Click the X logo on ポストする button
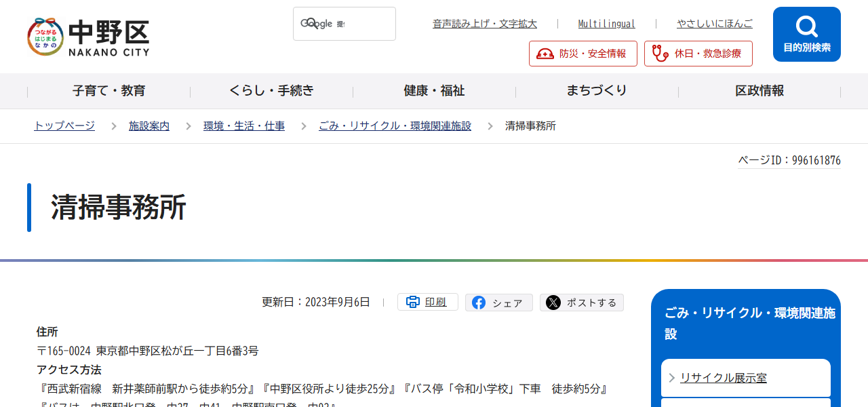 [553, 303]
